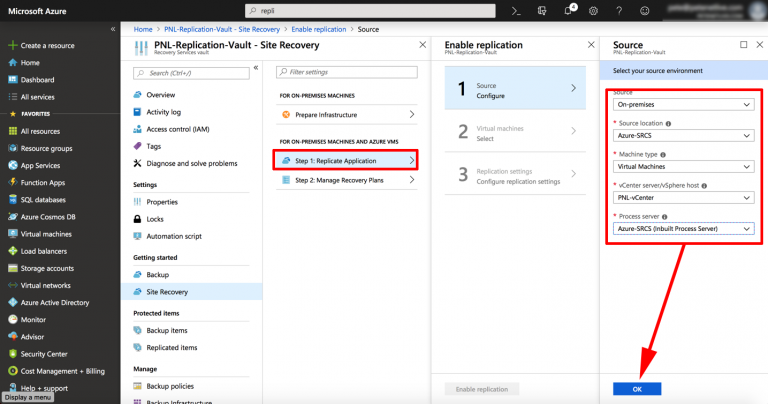The width and height of the screenshot is (768, 404).
Task: Click the Dashboard sidebar icon
Action: (13, 80)
